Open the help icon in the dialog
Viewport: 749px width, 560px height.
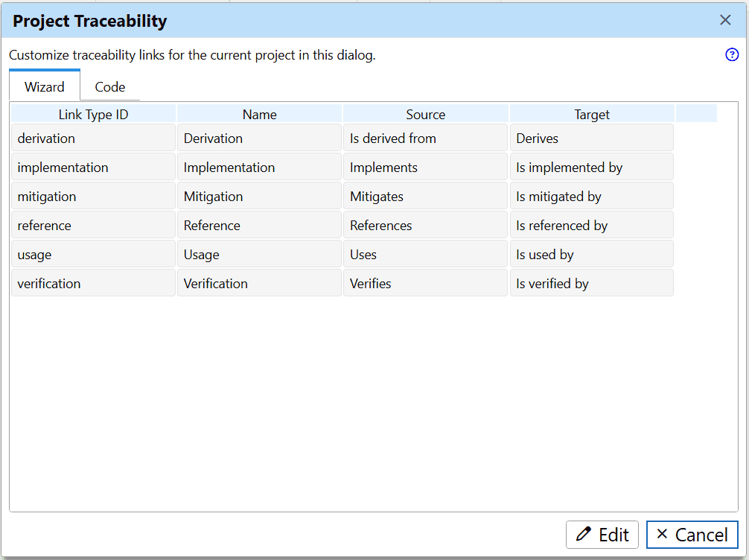(732, 55)
